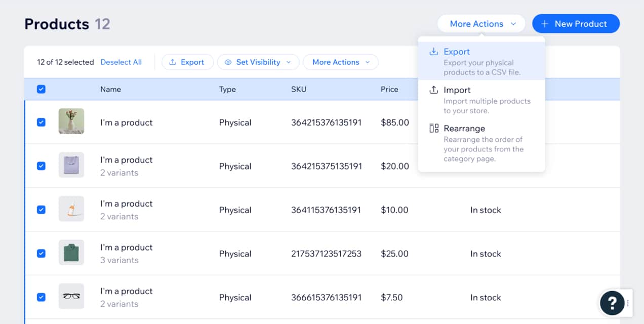The image size is (644, 324).
Task: Open the More Actions dropdown in the toolbar
Action: (x=340, y=62)
